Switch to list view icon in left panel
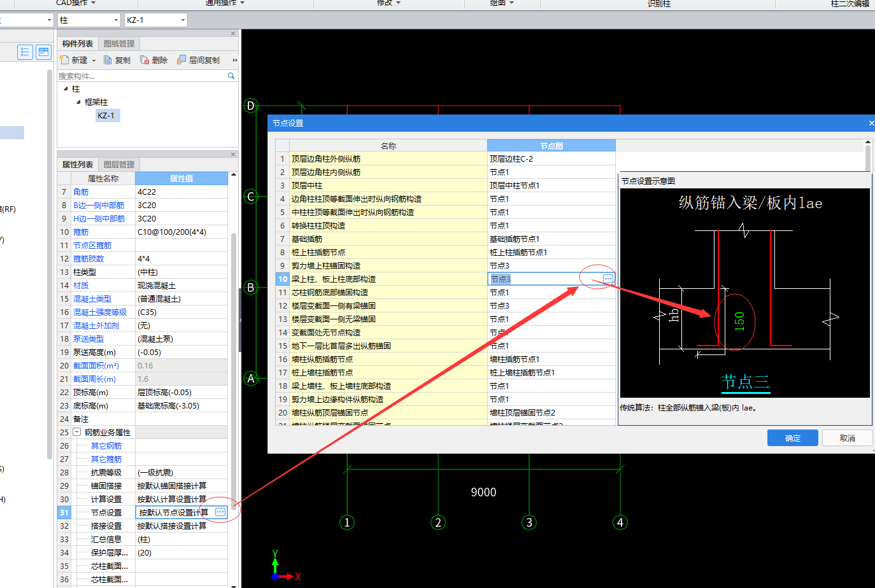 coord(25,52)
